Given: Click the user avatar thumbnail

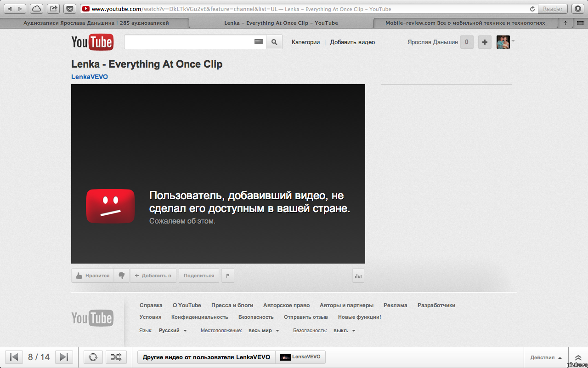Looking at the screenshot, I should click(x=503, y=42).
